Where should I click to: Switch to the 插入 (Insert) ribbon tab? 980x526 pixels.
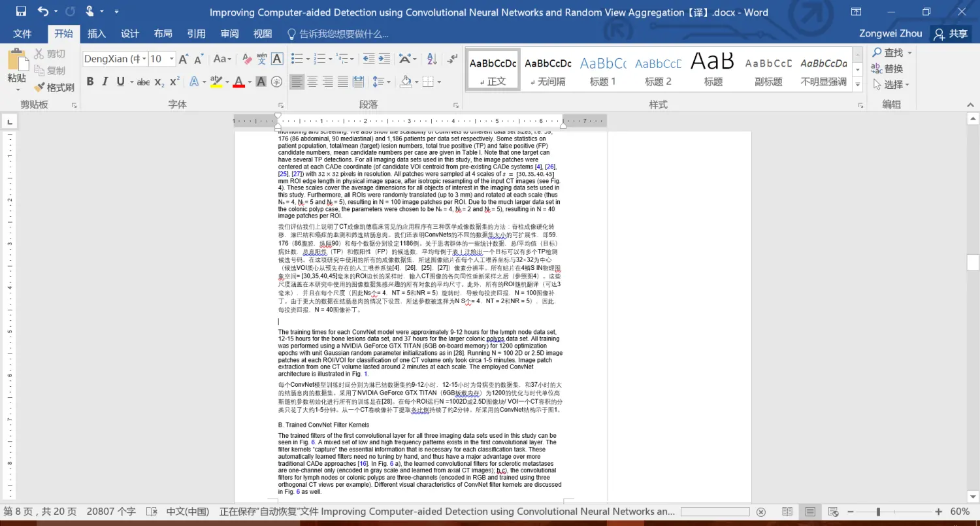click(97, 34)
